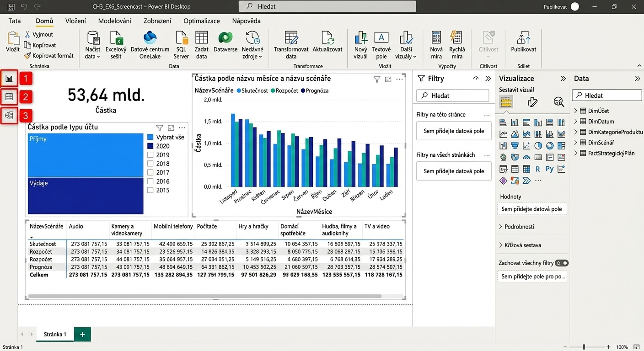Click table visual horizontal scrollbar

[204, 296]
